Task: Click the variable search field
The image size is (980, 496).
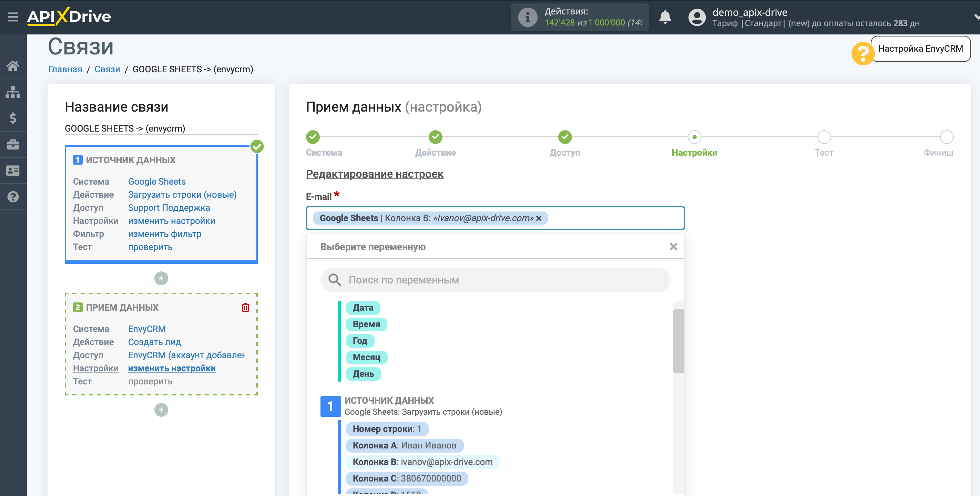Action: click(x=495, y=280)
